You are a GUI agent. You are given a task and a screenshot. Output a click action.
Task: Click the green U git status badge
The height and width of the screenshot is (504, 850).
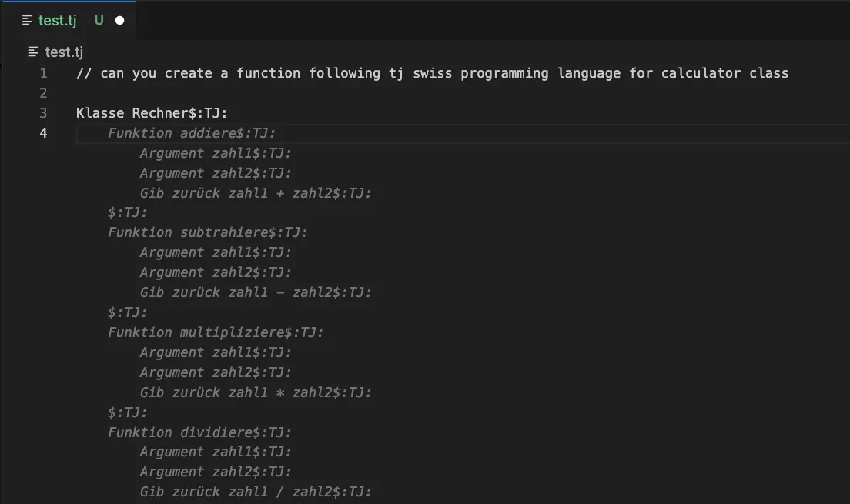point(99,20)
